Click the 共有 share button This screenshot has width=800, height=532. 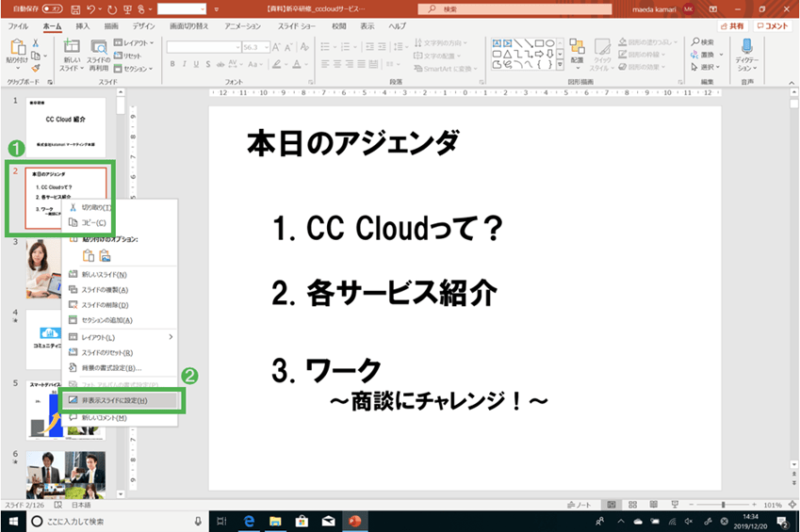click(732, 26)
